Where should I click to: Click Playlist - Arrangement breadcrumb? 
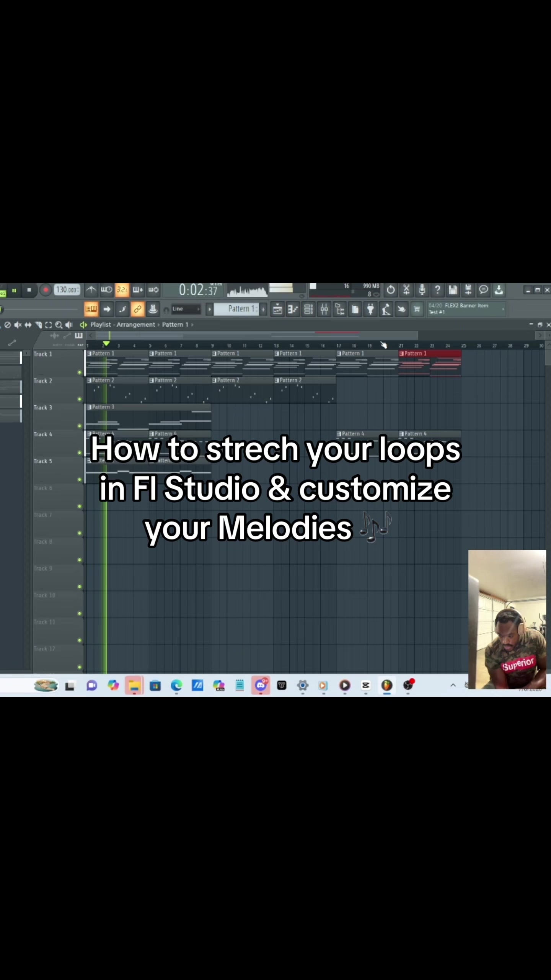click(123, 325)
